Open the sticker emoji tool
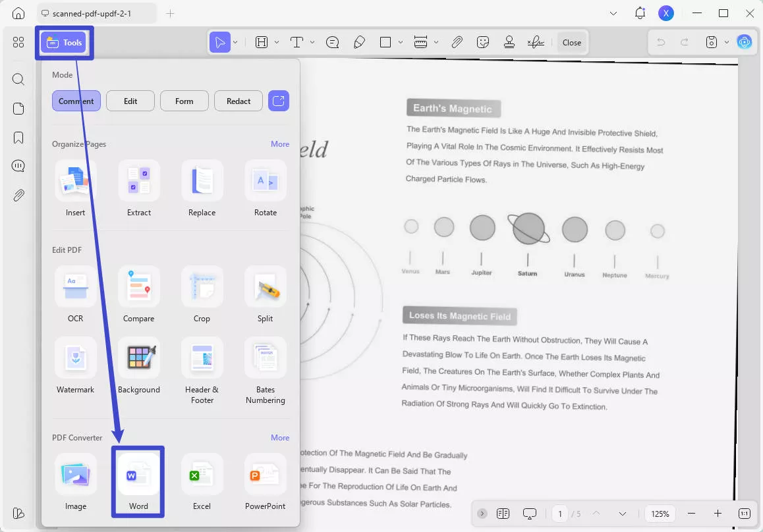The width and height of the screenshot is (763, 532). [x=483, y=41]
